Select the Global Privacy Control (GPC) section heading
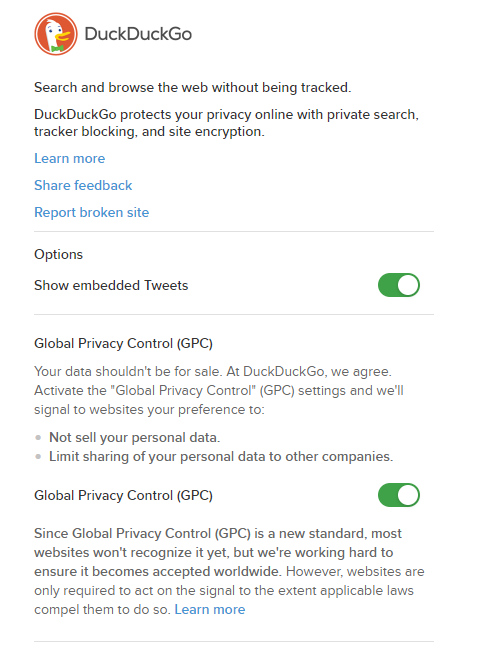The height and width of the screenshot is (649, 485). 123,344
